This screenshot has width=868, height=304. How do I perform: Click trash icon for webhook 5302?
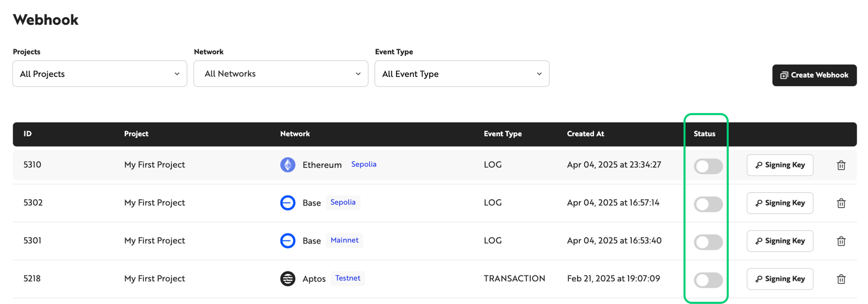841,203
